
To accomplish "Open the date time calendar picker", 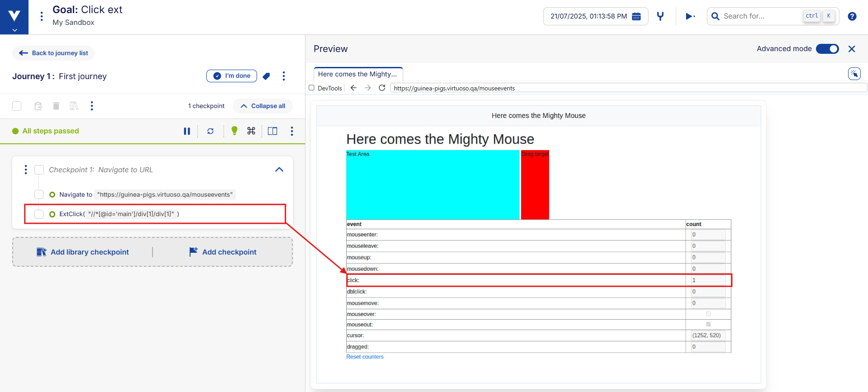I will 636,16.
